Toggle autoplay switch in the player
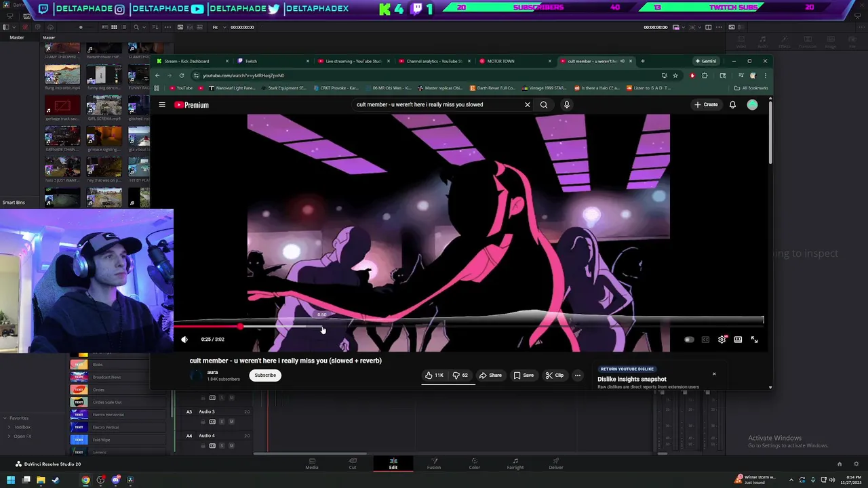The image size is (868, 488). [x=689, y=340]
